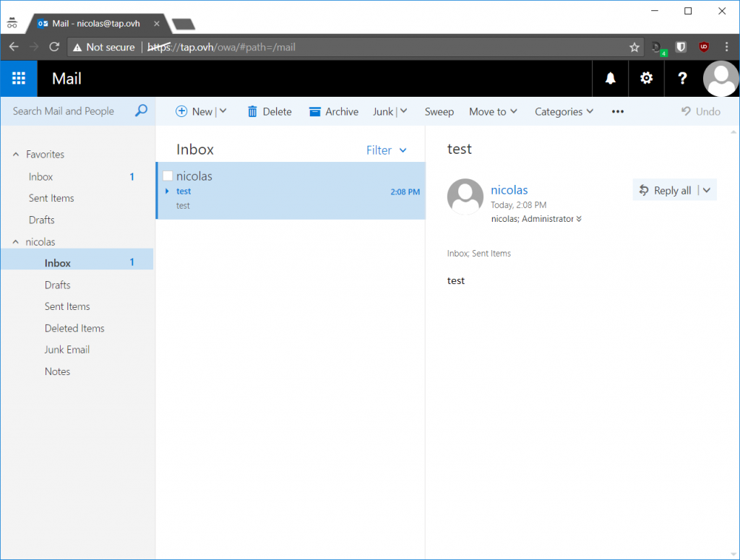This screenshot has height=560, width=740.
Task: Open Deleted Items folder
Action: tap(74, 328)
